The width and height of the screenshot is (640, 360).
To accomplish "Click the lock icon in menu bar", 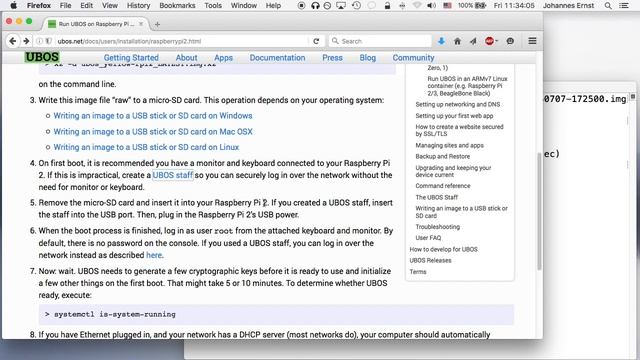I will 387,6.
